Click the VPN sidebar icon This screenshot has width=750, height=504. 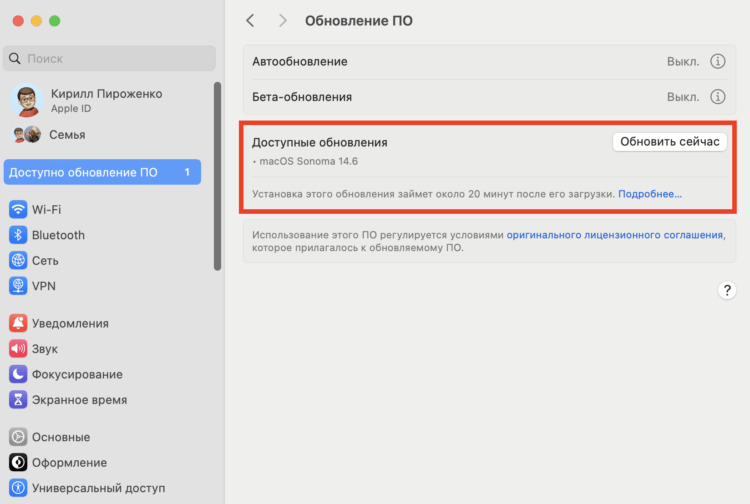pyautogui.click(x=18, y=286)
